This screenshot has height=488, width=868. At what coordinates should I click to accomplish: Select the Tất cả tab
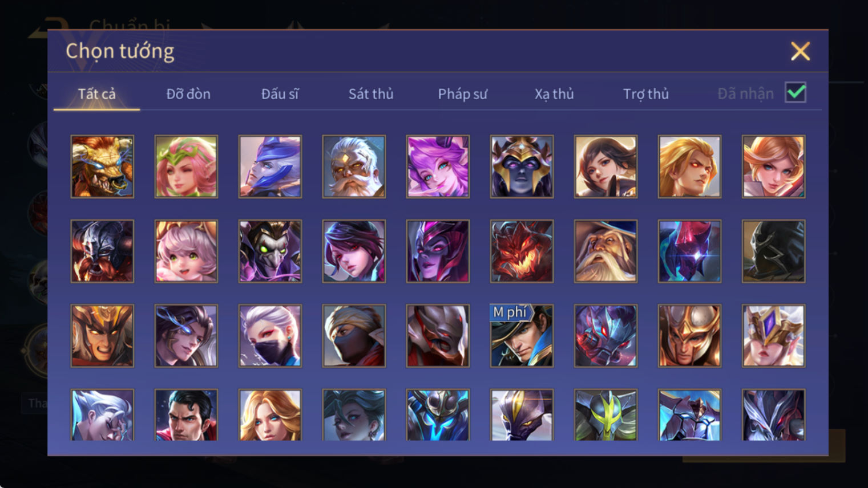click(96, 94)
